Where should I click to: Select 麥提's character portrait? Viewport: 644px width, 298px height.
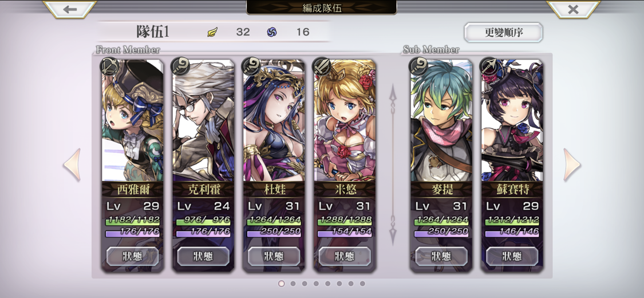[x=441, y=120]
